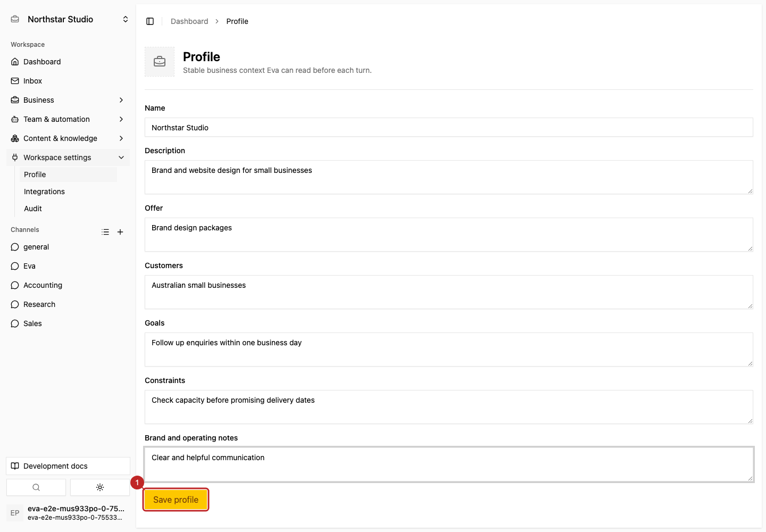Open the Audit settings page
Image resolution: width=766 pixels, height=532 pixels.
pyautogui.click(x=68, y=209)
